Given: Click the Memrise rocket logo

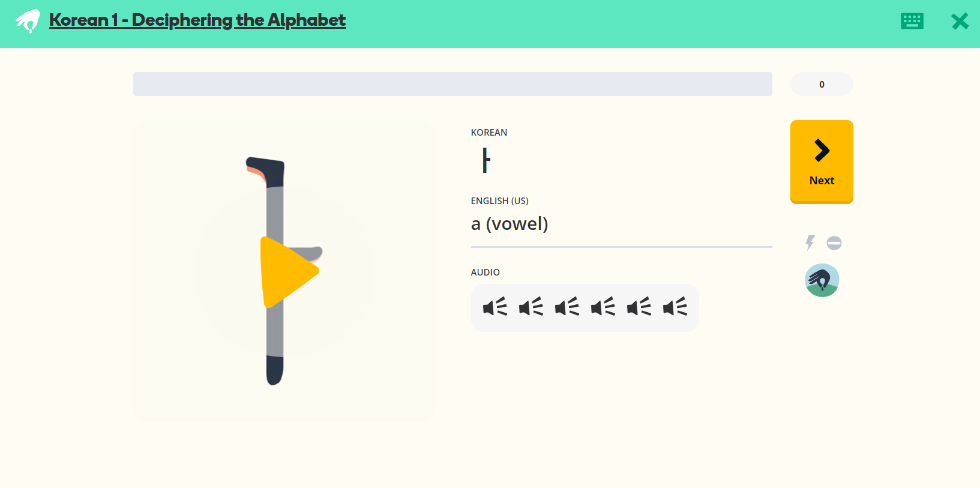Looking at the screenshot, I should click(27, 20).
